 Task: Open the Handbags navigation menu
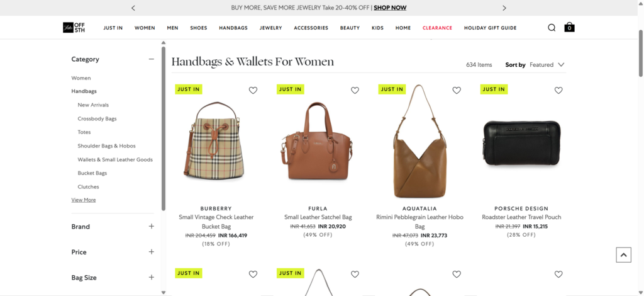233,28
